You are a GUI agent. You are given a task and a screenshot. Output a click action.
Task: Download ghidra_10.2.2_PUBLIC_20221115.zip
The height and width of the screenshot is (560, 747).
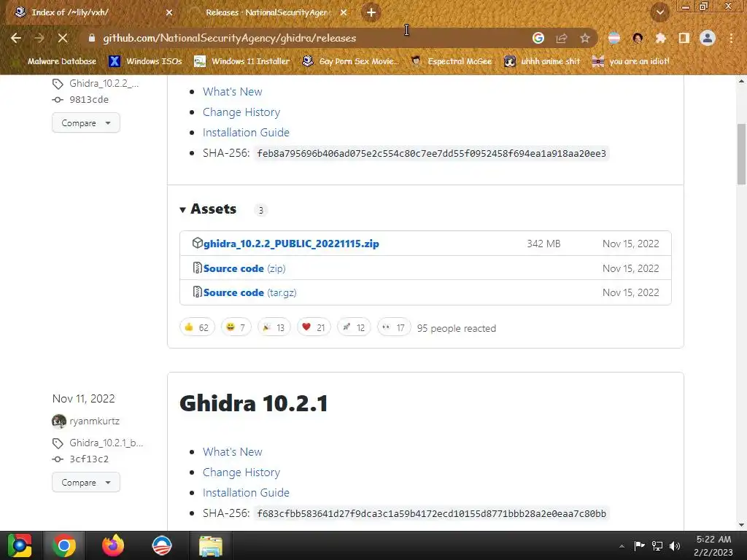click(291, 244)
